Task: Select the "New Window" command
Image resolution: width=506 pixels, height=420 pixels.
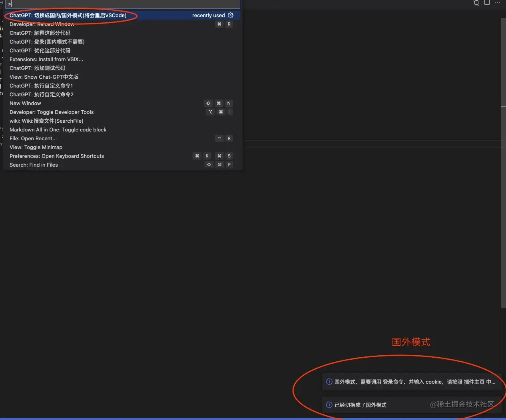Action: tap(25, 103)
